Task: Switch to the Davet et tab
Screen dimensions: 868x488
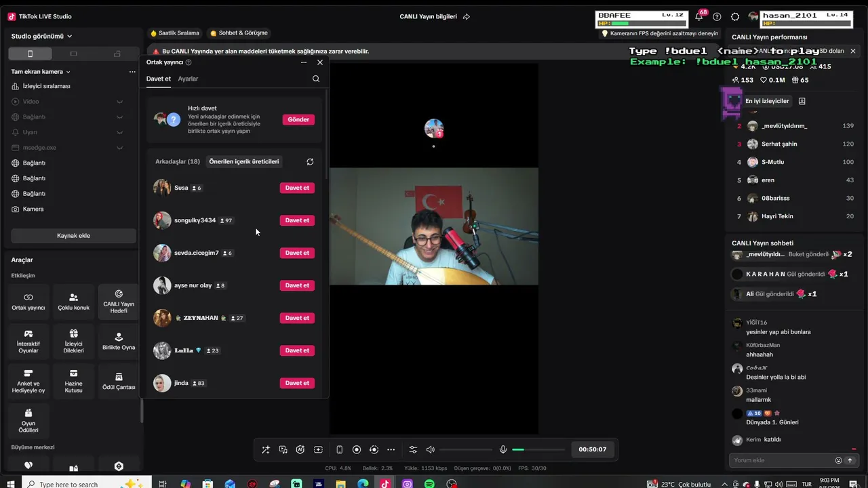Action: pos(159,79)
